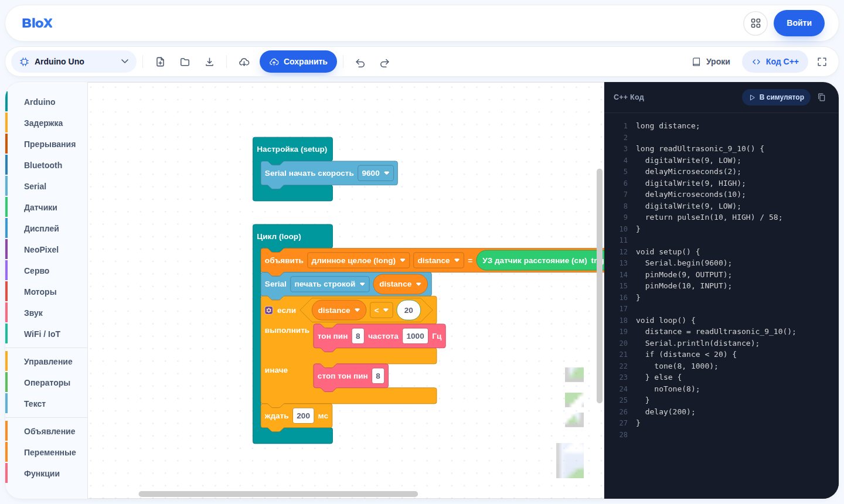844x504 pixels.
Task: Open the 9600 baud rate dropdown
Action: pyautogui.click(x=376, y=173)
